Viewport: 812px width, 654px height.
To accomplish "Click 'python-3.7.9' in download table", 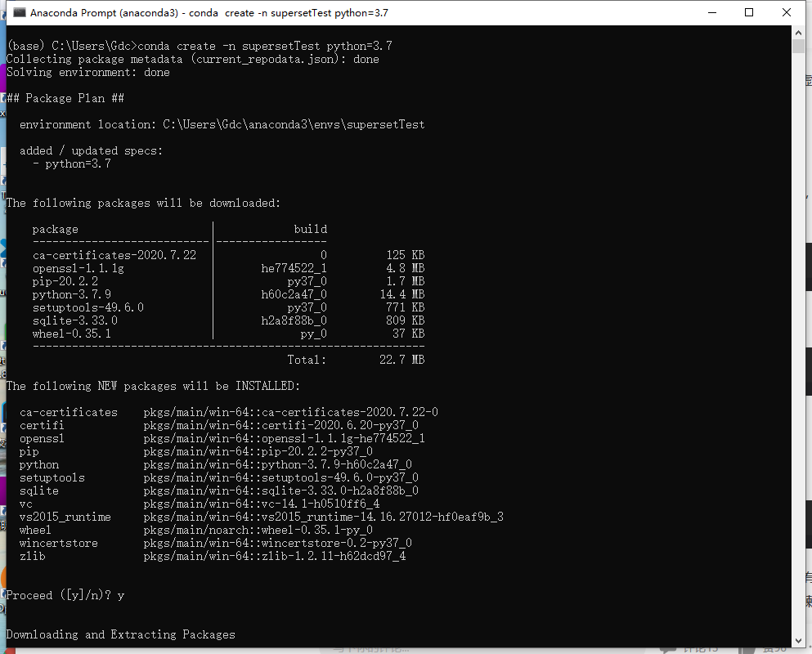I will [x=72, y=294].
